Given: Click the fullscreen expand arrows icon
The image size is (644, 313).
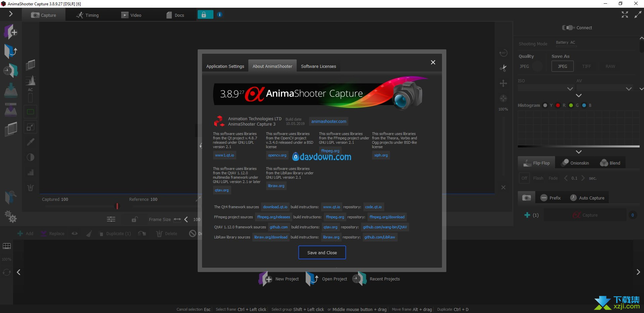Looking at the screenshot, I should click(625, 15).
